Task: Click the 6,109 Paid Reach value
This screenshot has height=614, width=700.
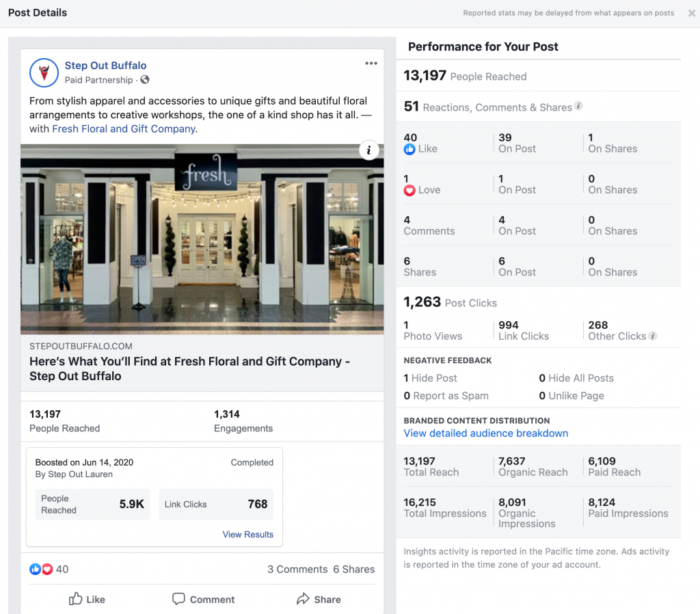Action: tap(615, 466)
